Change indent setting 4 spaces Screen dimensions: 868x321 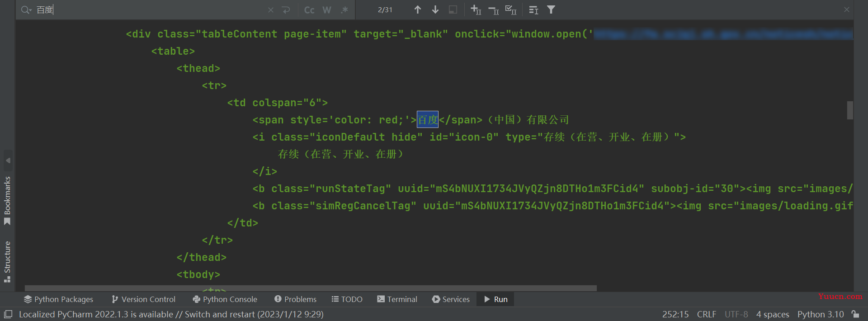pos(773,314)
